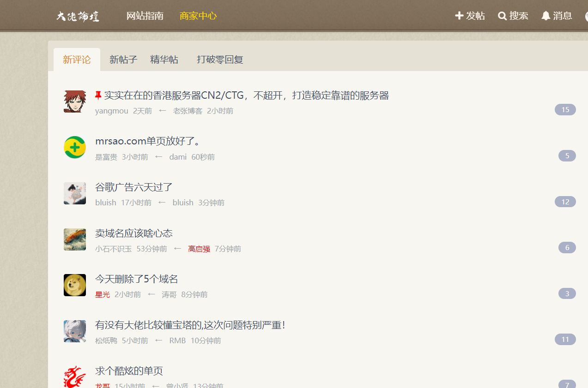Click the green plus avatar of 是富贵
Screen dimensions: 588x388
tap(75, 147)
